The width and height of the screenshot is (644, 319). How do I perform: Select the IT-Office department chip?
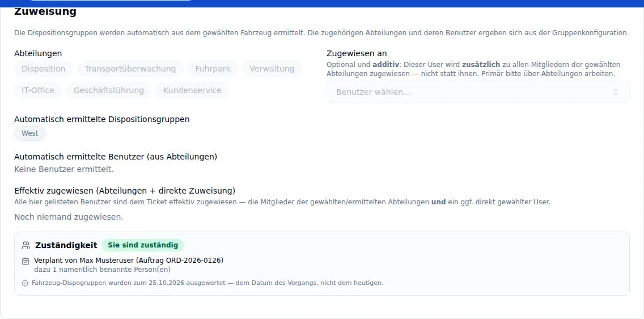coord(38,90)
